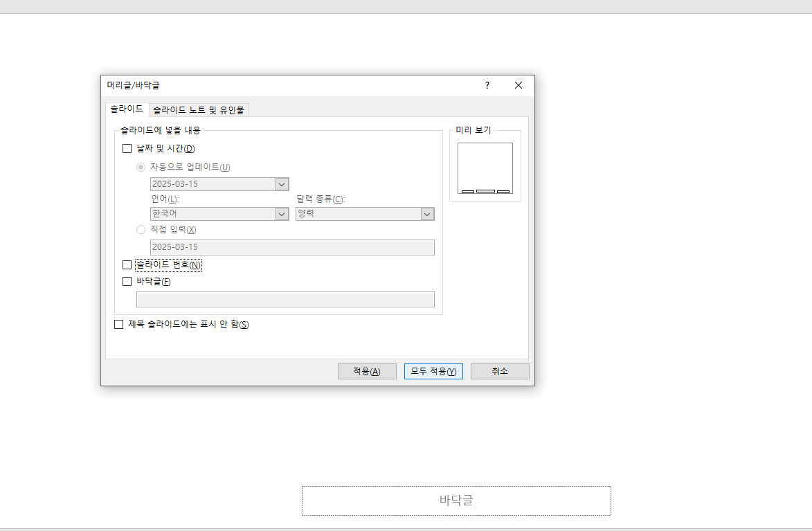This screenshot has width=812, height=531.
Task: Select the 직접 입력 radio button
Action: coord(141,229)
